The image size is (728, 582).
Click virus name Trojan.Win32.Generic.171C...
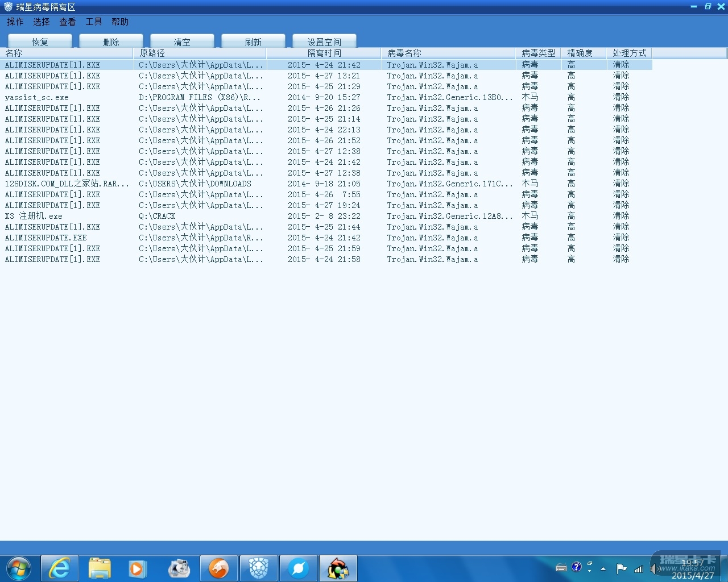450,184
